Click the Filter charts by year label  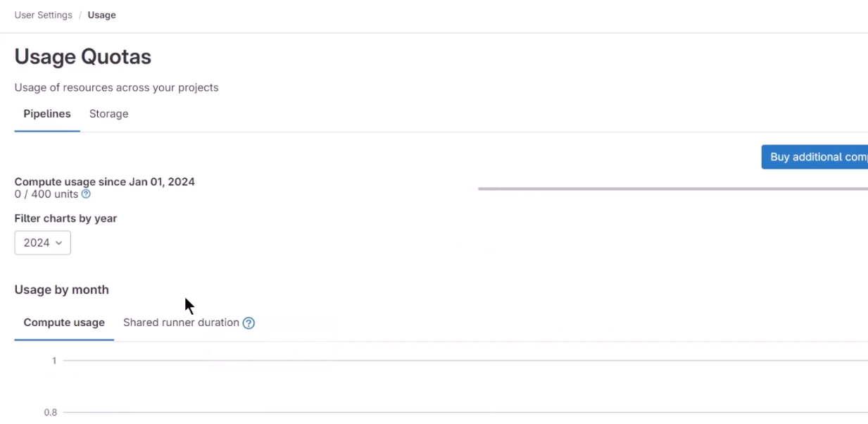coord(65,218)
